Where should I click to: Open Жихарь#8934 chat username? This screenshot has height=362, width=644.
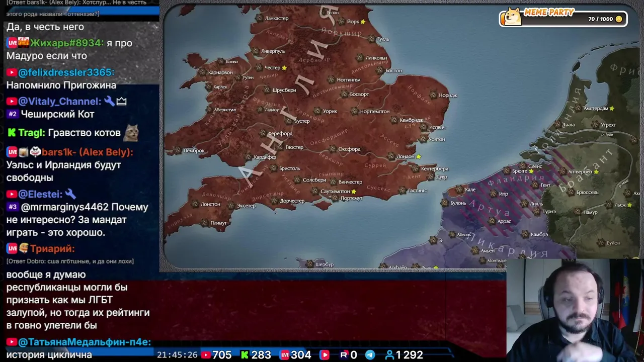[67, 43]
